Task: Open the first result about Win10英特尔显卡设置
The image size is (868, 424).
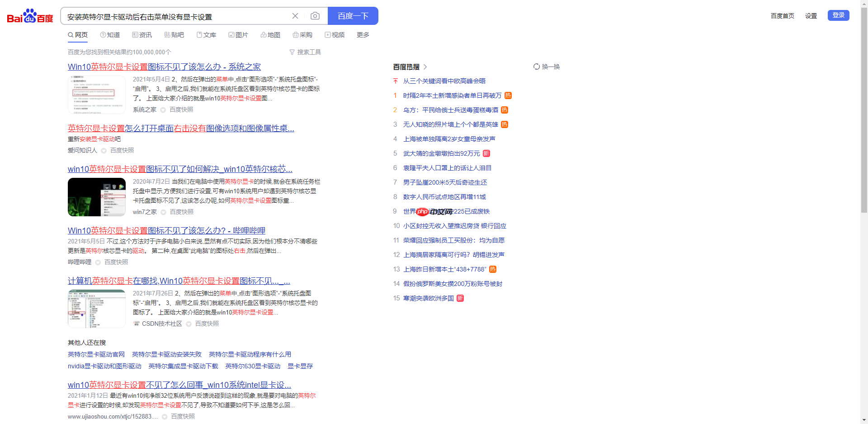Action: coord(164,67)
